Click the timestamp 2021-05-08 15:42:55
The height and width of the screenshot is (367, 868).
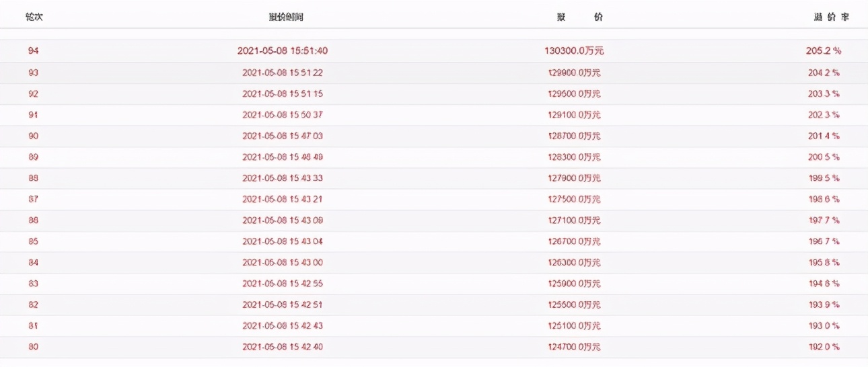[283, 284]
